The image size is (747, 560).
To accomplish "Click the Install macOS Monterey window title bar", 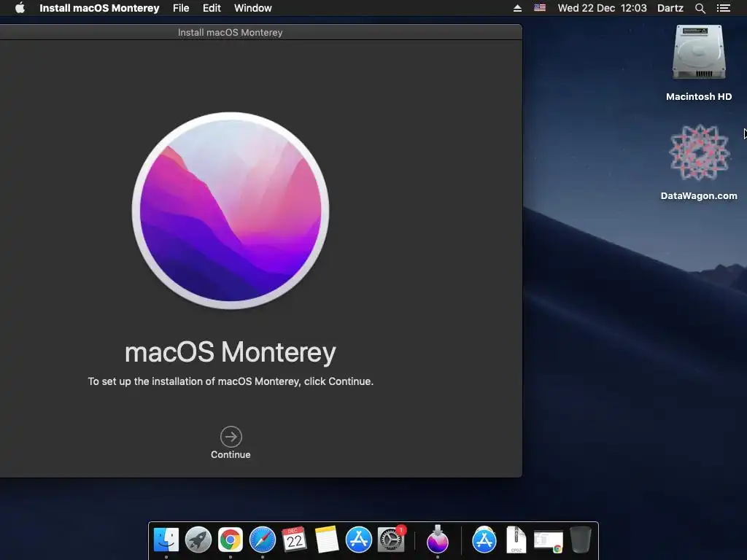I will pos(261,32).
